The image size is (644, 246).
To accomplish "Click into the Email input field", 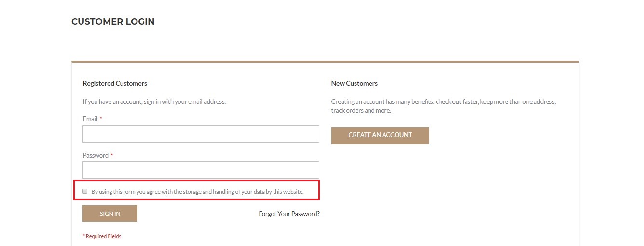I will (201, 134).
